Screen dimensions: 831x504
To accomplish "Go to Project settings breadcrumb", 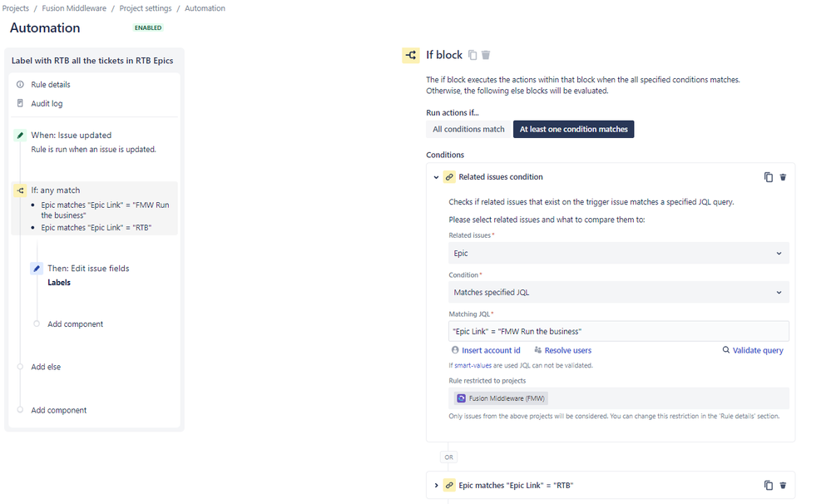I will click(146, 8).
